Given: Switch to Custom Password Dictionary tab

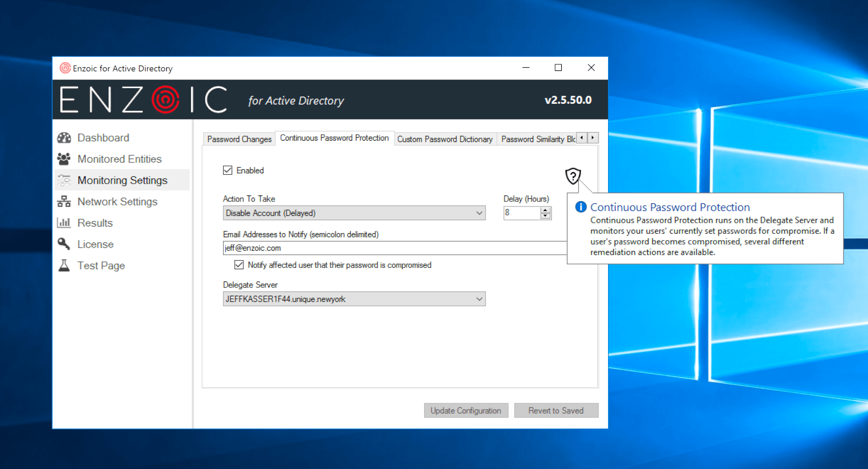Looking at the screenshot, I should [x=445, y=139].
